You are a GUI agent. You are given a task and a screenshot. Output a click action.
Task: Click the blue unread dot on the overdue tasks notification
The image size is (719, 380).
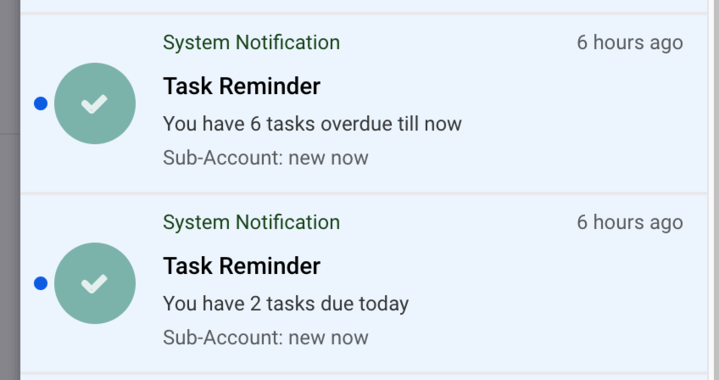click(x=41, y=104)
